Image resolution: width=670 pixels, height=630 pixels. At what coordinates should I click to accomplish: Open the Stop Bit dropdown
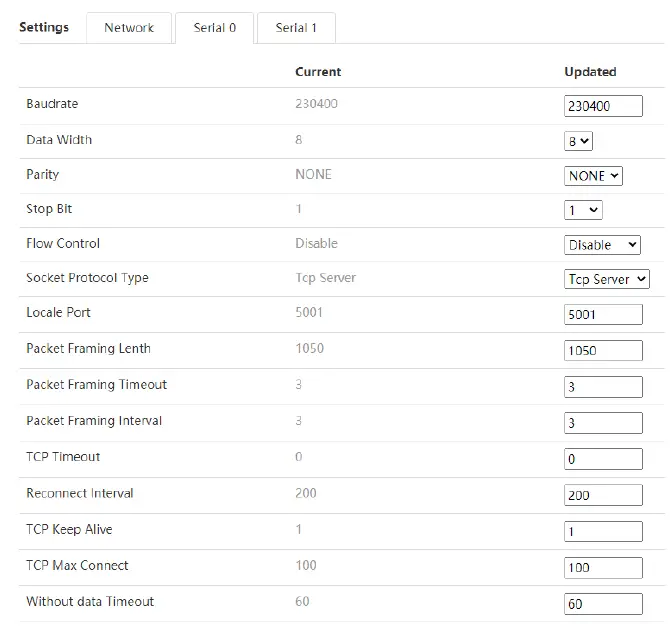(x=583, y=210)
